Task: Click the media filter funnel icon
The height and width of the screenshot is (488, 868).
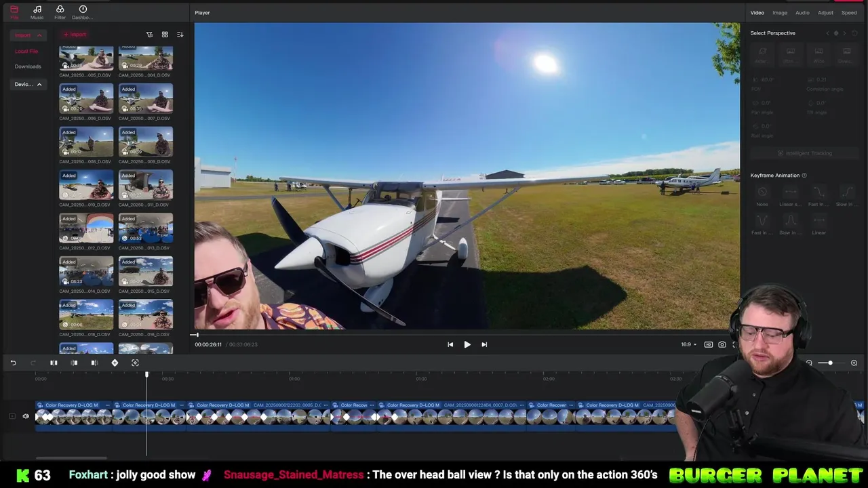Action: (x=149, y=35)
